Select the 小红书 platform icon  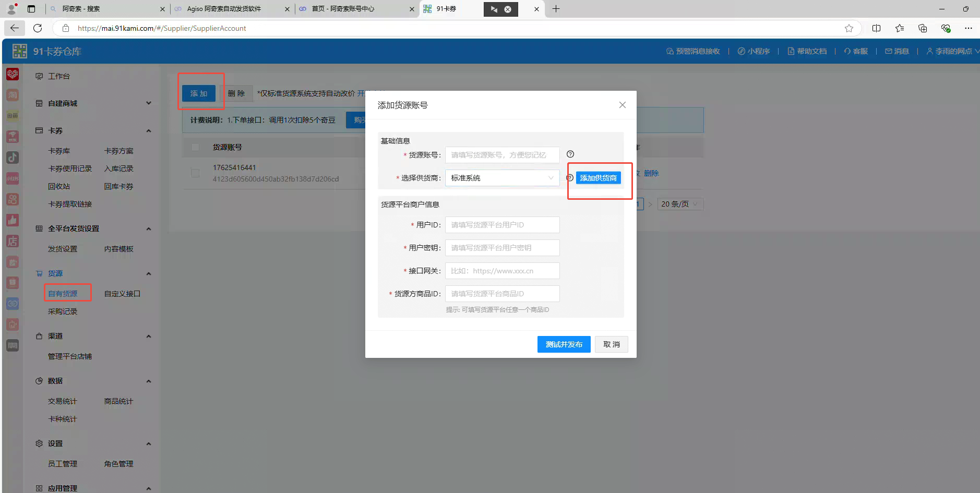click(x=12, y=178)
